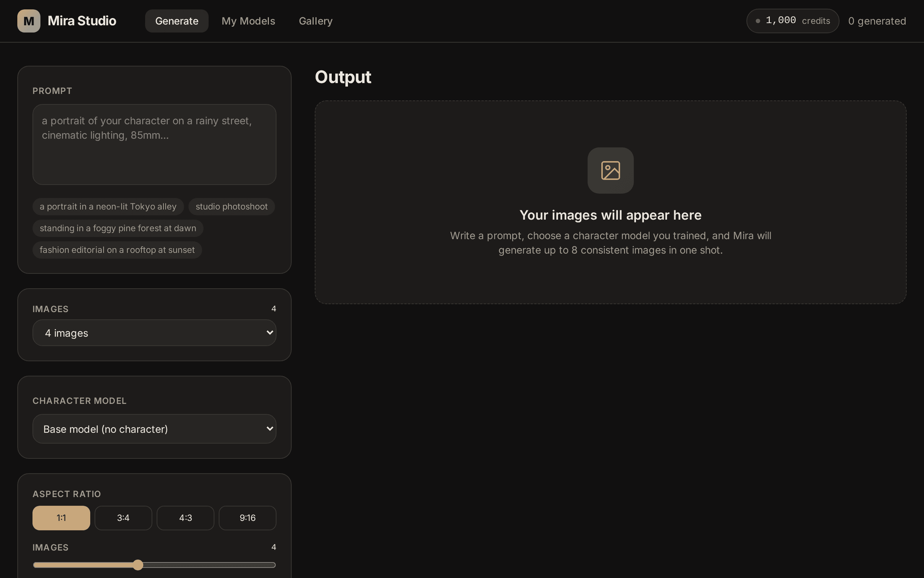Click the Mira Studio brand name
The height and width of the screenshot is (578, 924).
pos(82,21)
